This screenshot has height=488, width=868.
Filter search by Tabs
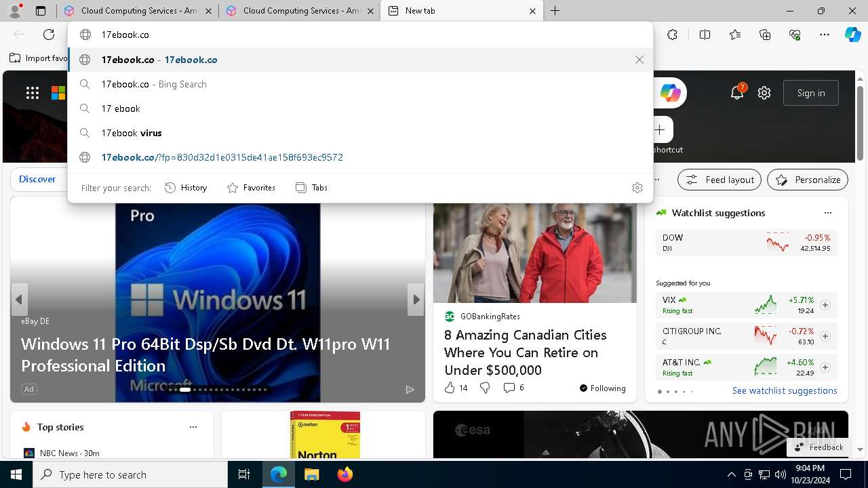pos(311,188)
